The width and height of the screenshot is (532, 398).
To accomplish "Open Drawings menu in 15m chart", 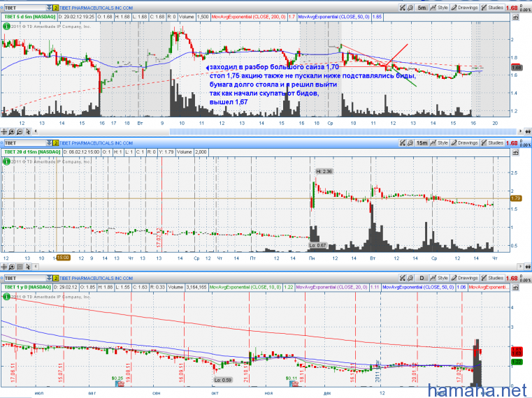I will point(464,142).
